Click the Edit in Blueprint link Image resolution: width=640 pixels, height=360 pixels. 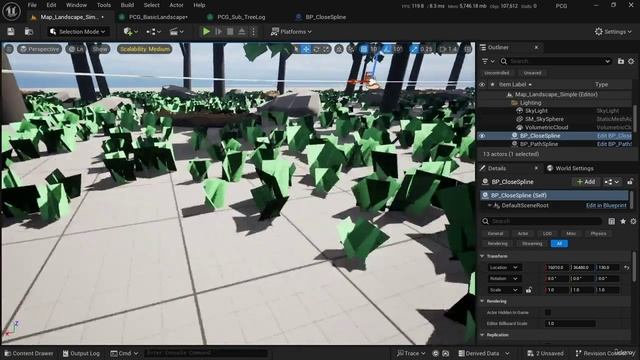click(606, 205)
